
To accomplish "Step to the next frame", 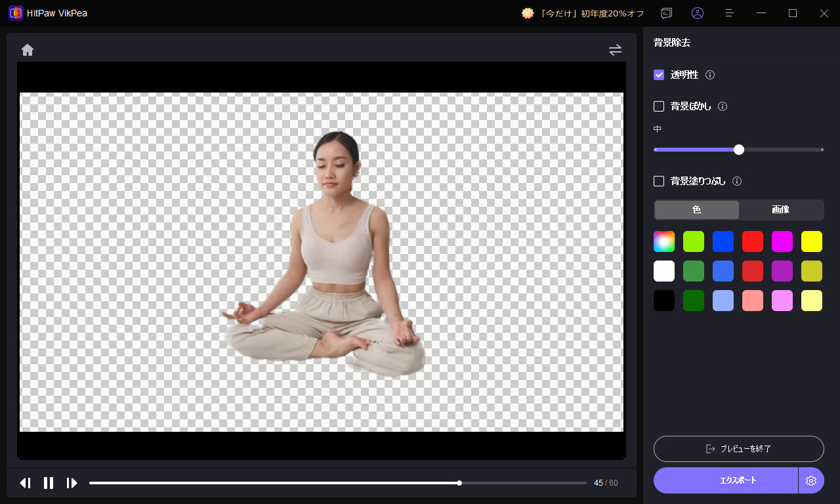I will (72, 482).
